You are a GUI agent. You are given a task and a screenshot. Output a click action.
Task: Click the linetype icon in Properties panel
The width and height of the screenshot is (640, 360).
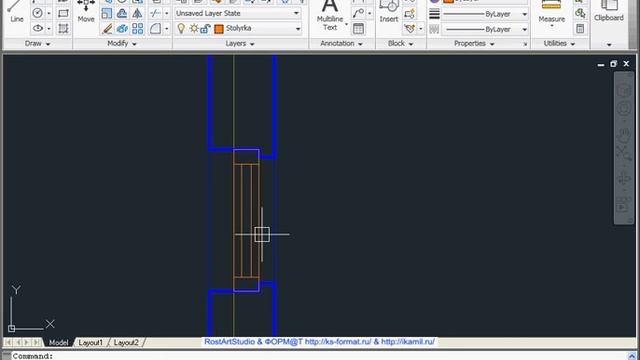(x=434, y=29)
